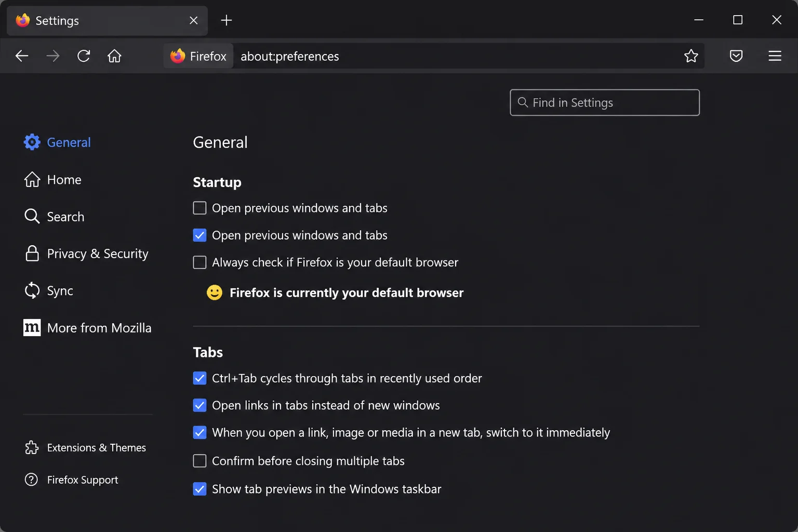Click the Privacy padlock icon
798x532 pixels.
pos(32,253)
